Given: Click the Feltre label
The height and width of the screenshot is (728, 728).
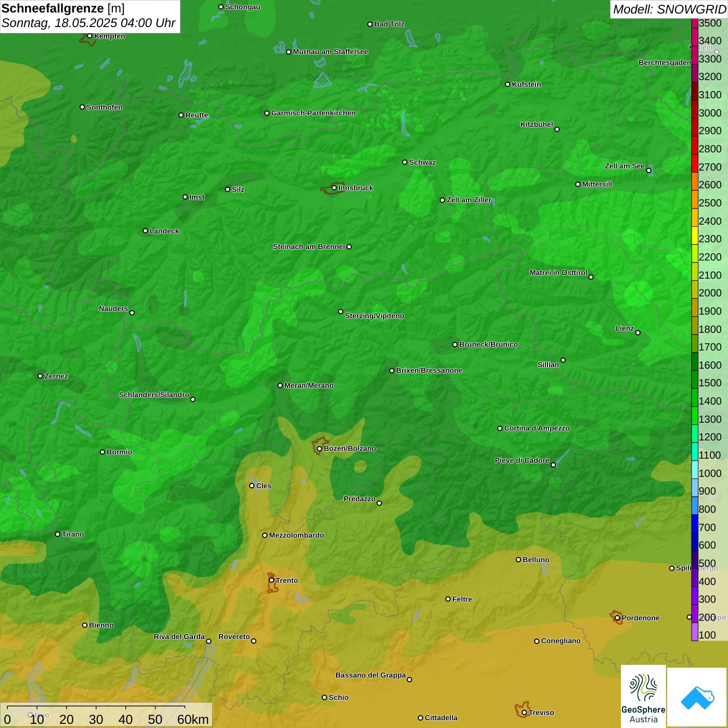Looking at the screenshot, I should click(462, 599).
